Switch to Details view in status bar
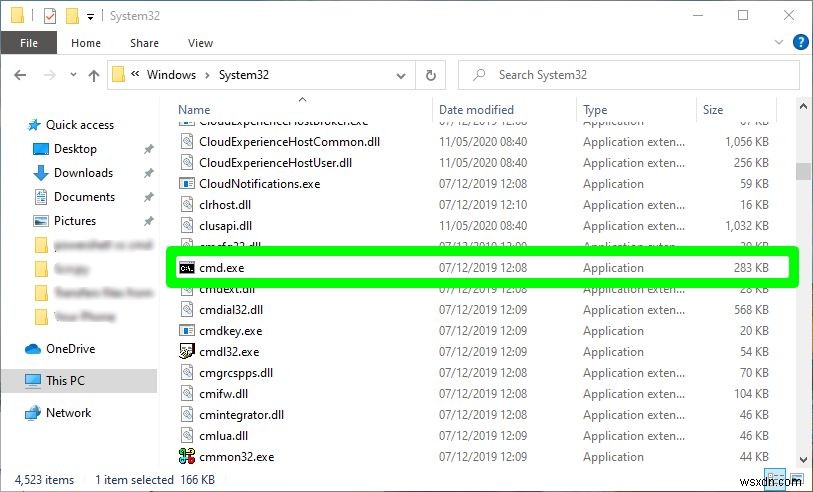 776,479
